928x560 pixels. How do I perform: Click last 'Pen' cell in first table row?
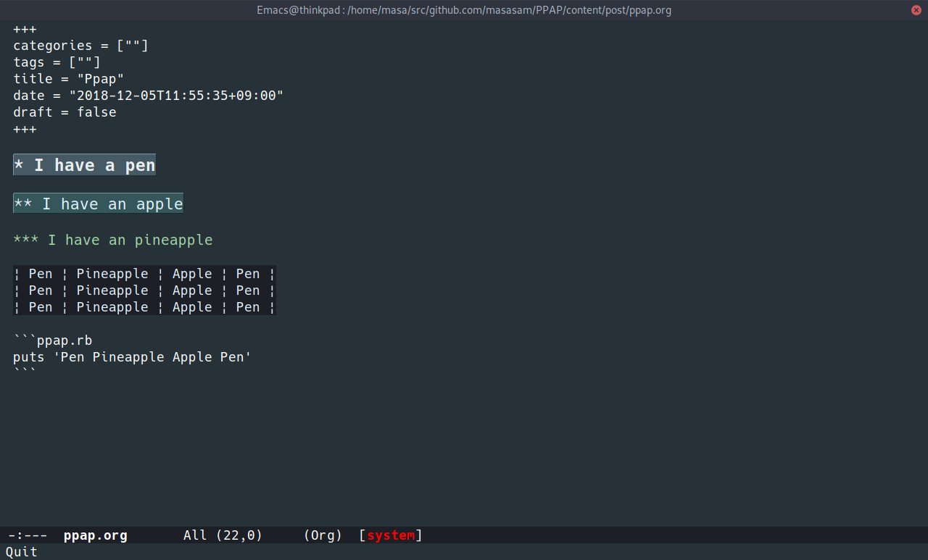coord(248,274)
